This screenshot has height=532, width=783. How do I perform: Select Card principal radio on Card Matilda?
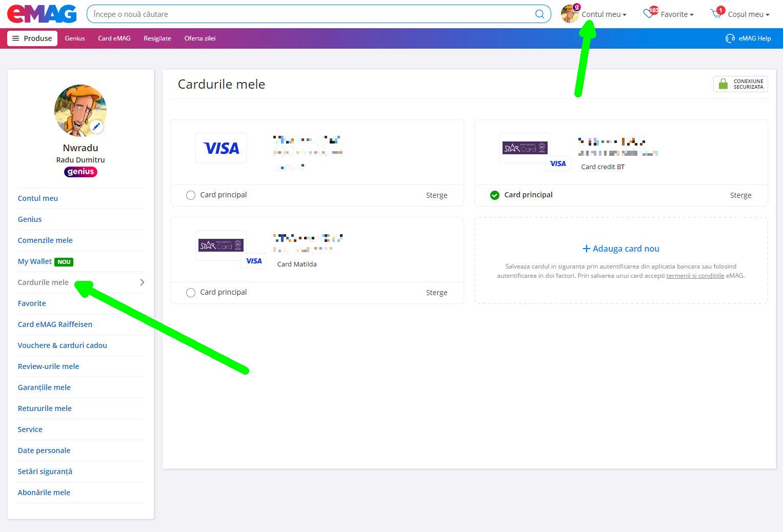click(x=191, y=293)
